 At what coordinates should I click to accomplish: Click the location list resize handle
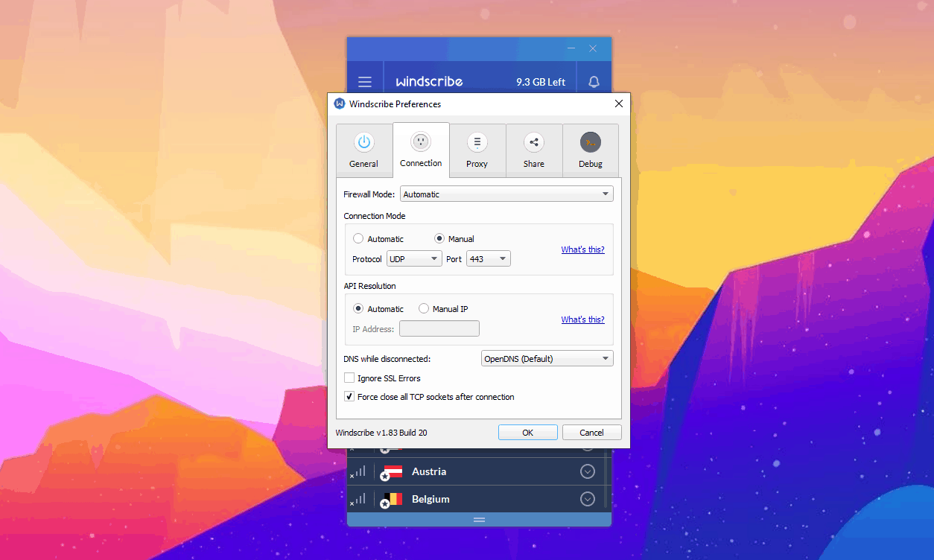[479, 519]
